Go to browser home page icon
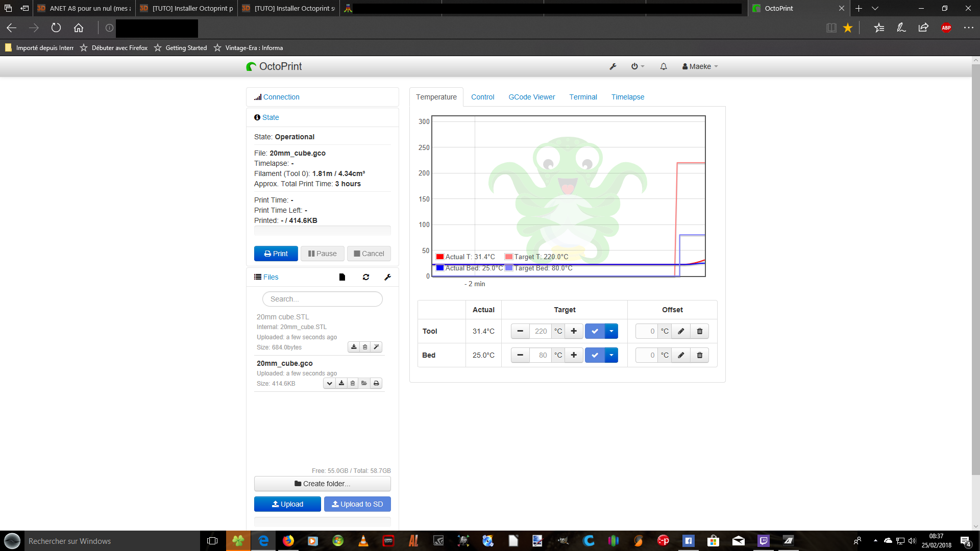The image size is (980, 551). [79, 28]
